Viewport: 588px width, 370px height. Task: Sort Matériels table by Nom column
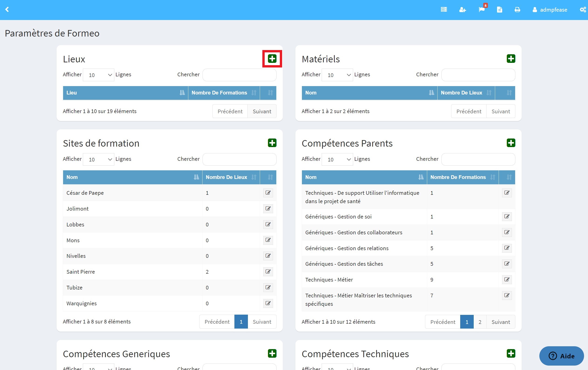pos(369,93)
